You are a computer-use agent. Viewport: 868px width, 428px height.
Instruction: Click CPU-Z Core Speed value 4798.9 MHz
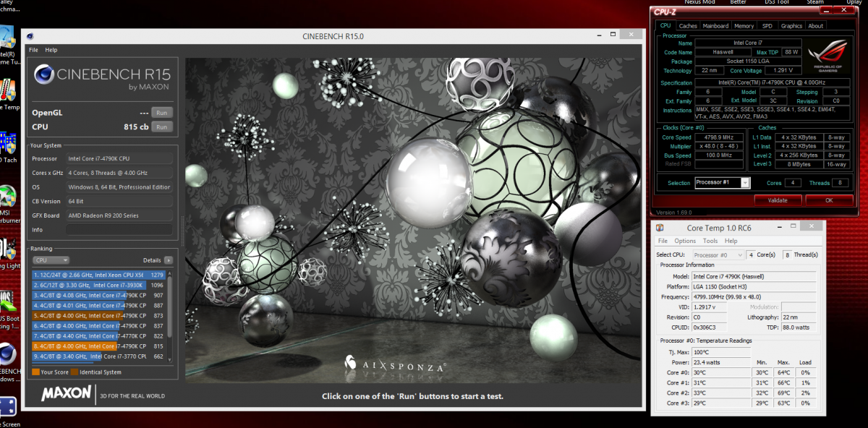coord(720,137)
